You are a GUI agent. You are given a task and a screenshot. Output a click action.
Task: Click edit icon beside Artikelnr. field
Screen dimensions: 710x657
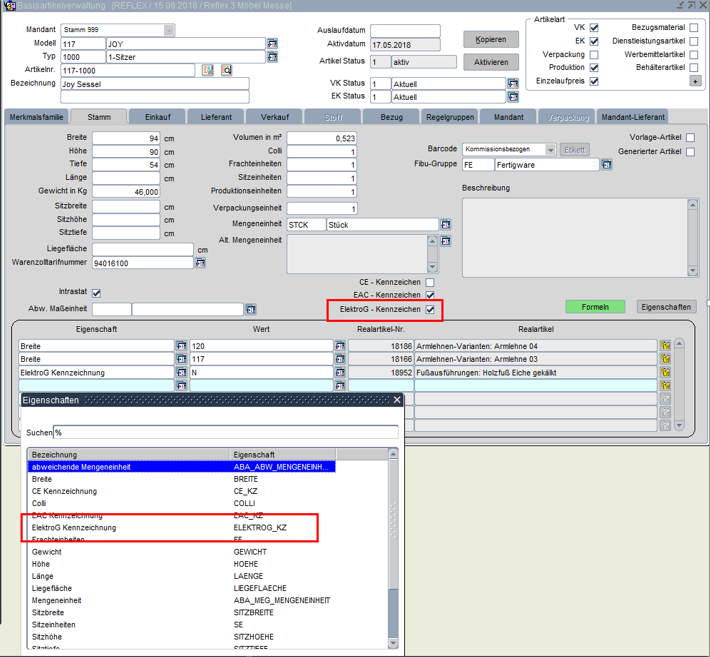208,70
